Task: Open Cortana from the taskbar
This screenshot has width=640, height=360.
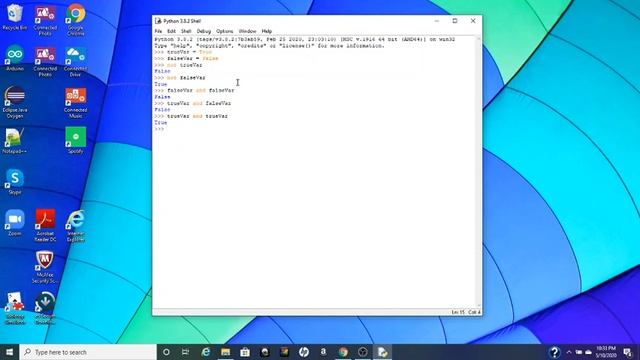Action: (166, 352)
